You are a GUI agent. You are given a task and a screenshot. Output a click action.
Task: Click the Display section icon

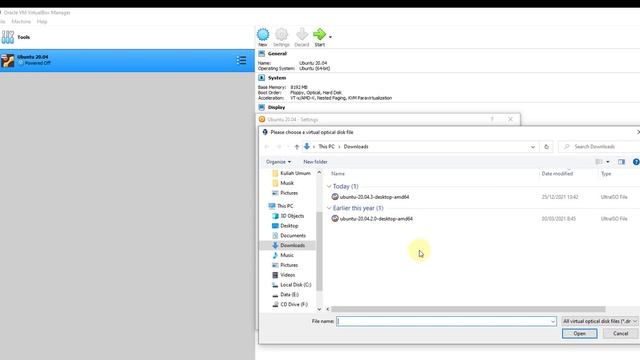pos(262,107)
